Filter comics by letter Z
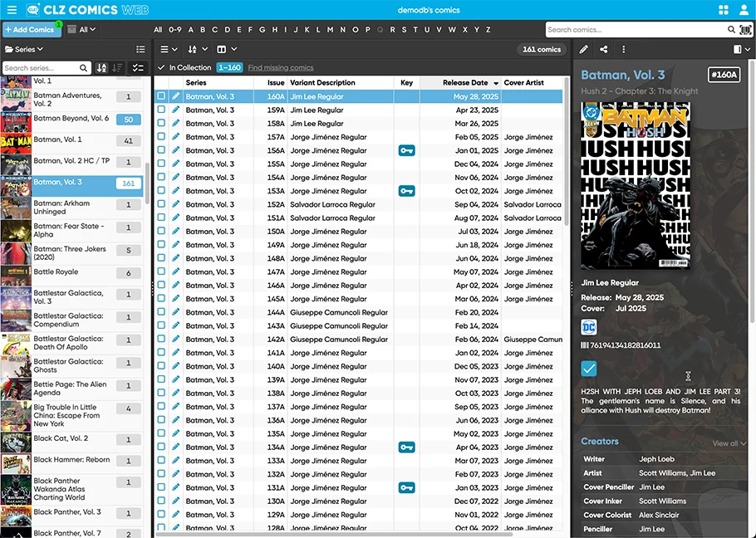The width and height of the screenshot is (756, 538). pyautogui.click(x=488, y=29)
